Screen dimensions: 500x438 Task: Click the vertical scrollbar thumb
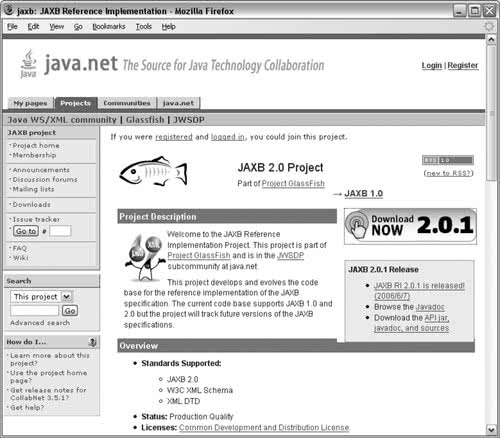click(491, 113)
